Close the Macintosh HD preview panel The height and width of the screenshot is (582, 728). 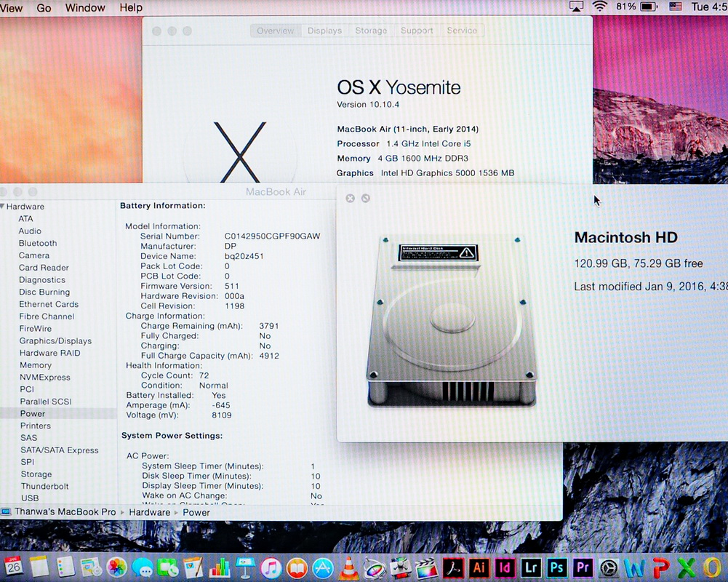[x=350, y=199]
